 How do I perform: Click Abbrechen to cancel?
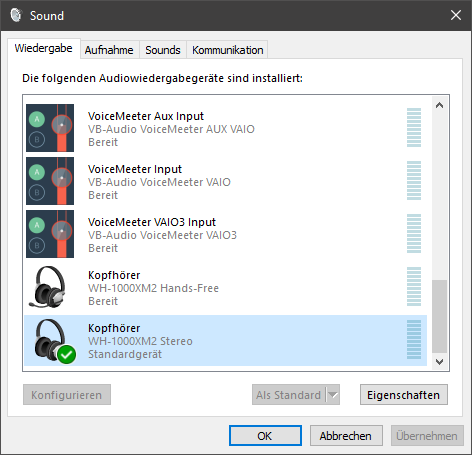(346, 436)
